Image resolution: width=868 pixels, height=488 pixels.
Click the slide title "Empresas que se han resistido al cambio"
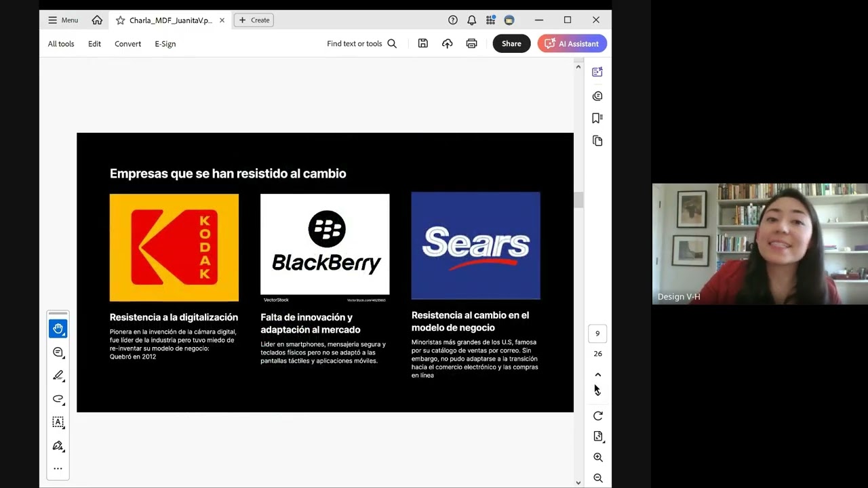[x=228, y=174]
